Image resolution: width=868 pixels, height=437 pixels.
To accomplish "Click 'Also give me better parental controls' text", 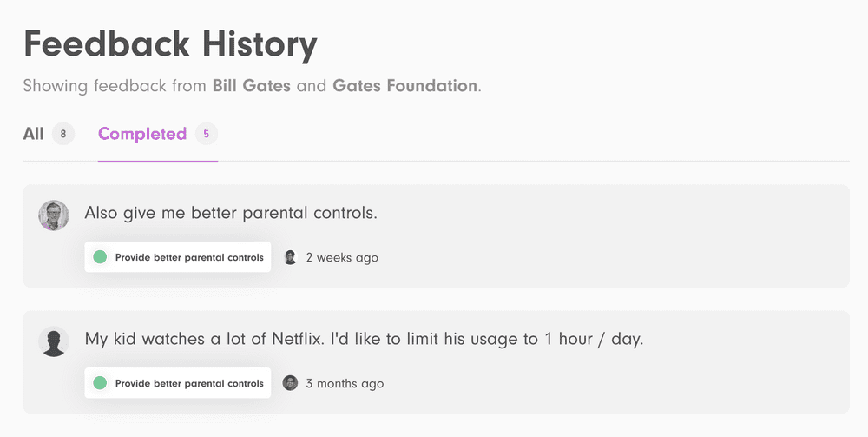I will (x=231, y=213).
